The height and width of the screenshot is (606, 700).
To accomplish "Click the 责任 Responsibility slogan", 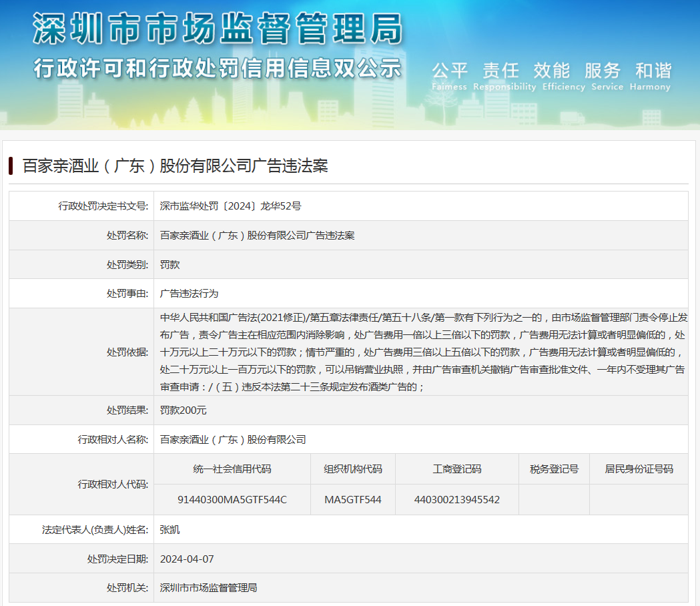I will (x=504, y=76).
